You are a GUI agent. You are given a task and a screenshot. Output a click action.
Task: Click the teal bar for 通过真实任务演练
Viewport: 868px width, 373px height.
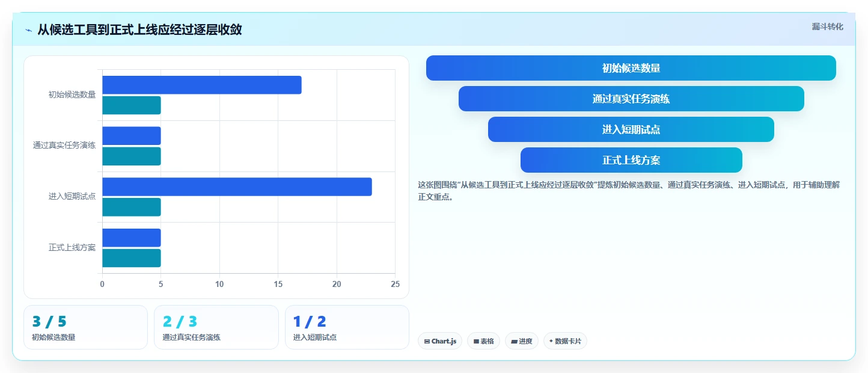[x=132, y=156]
